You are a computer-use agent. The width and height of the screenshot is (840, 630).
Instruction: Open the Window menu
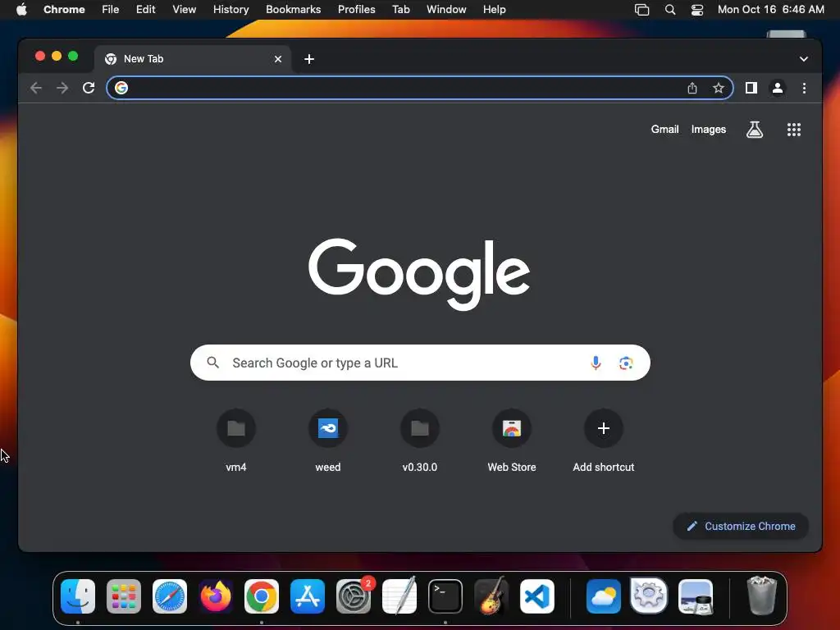click(446, 9)
